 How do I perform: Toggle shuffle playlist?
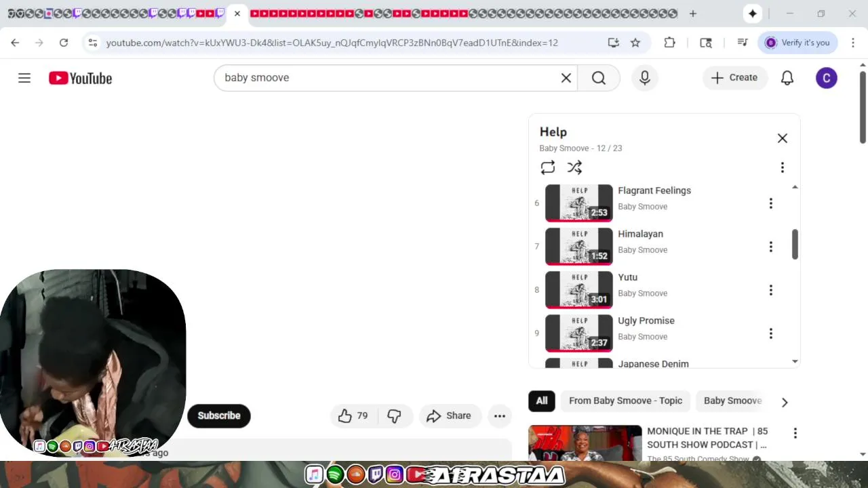[574, 167]
